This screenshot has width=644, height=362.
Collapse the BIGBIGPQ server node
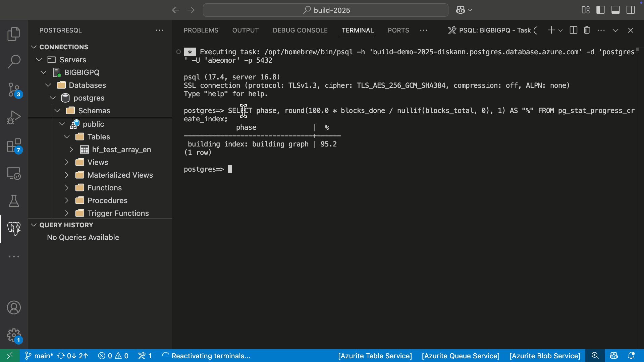click(x=44, y=72)
